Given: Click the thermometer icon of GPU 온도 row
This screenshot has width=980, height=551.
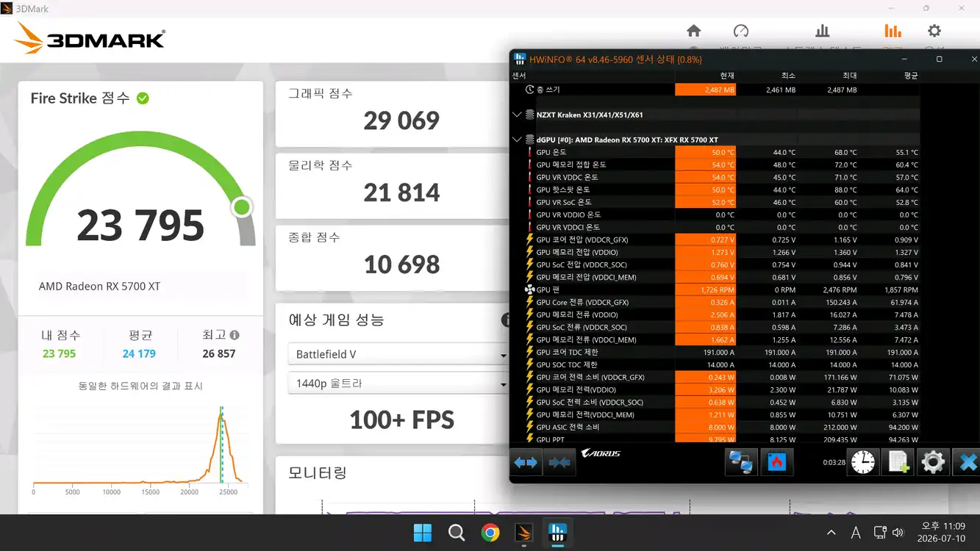Looking at the screenshot, I should pos(529,152).
